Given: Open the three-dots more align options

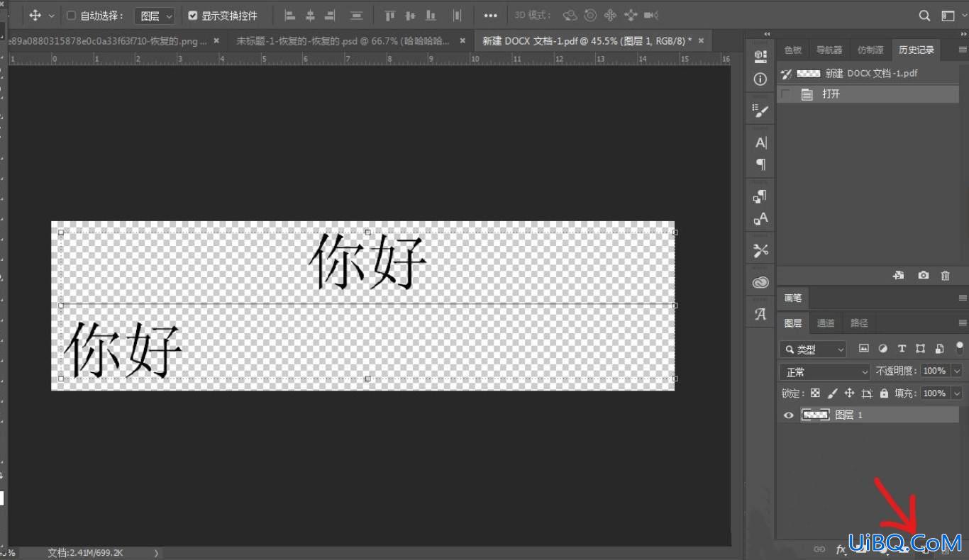Looking at the screenshot, I should tap(490, 16).
